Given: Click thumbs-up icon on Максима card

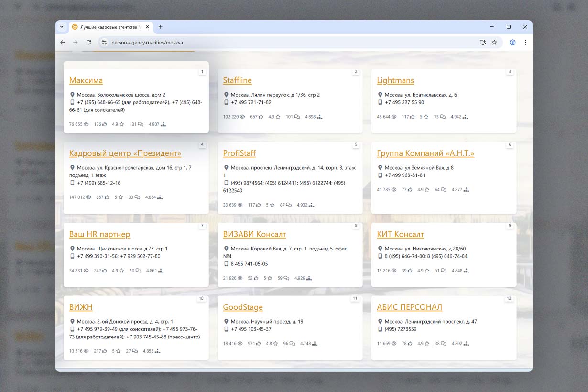Looking at the screenshot, I should (104, 124).
